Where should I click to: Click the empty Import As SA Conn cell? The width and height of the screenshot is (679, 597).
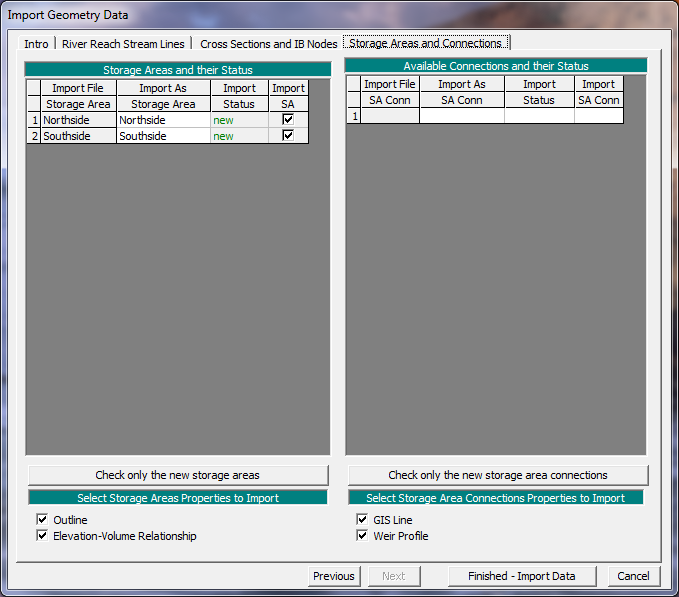tap(461, 116)
